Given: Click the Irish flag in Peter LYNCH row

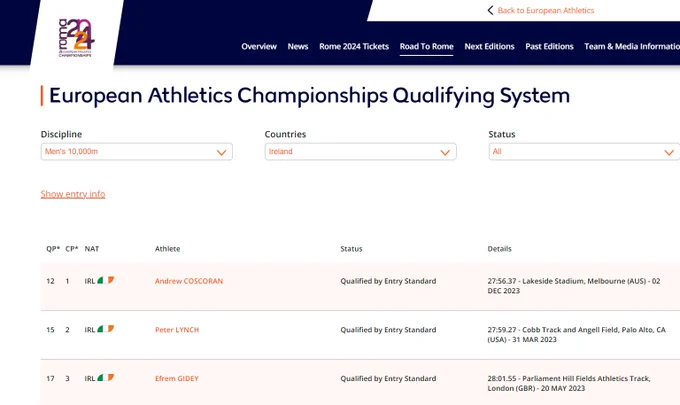Looking at the screenshot, I should (105, 329).
